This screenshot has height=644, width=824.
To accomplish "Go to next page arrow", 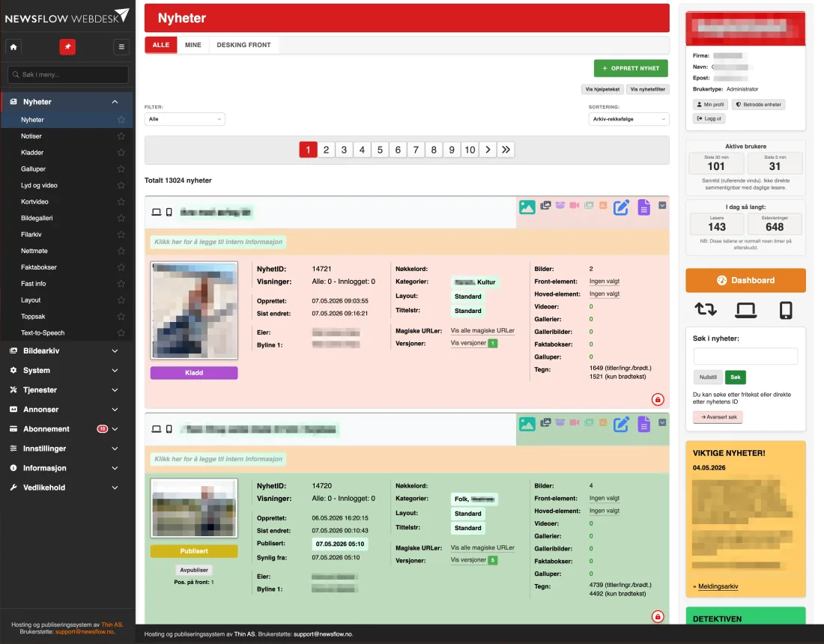I will click(488, 150).
